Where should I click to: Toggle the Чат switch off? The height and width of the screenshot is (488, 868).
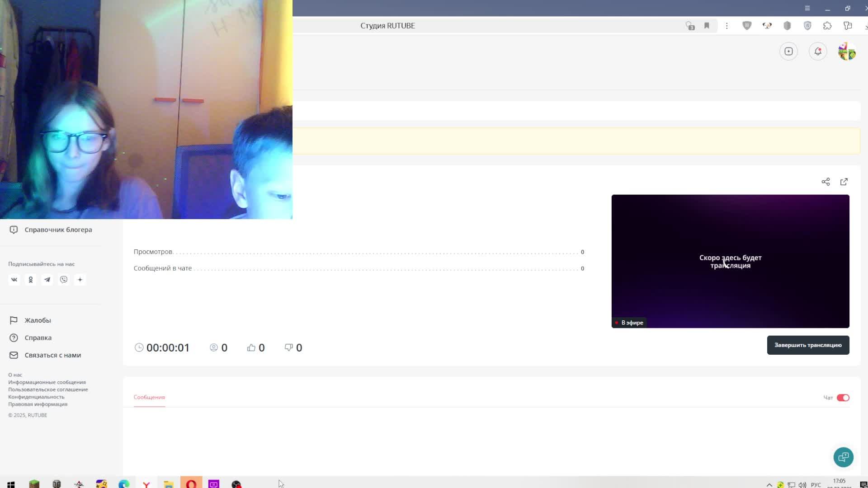pyautogui.click(x=843, y=398)
